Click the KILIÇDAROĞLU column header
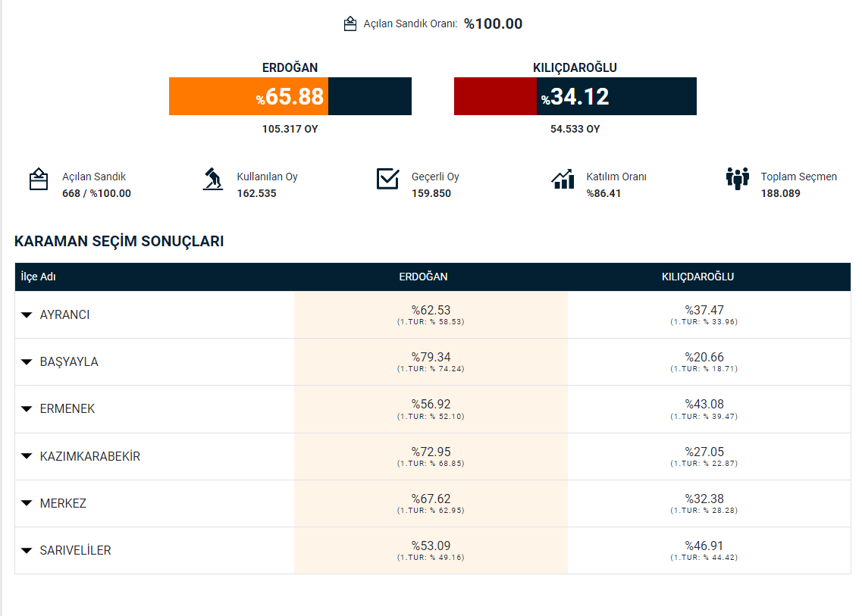The width and height of the screenshot is (862, 616). [697, 277]
